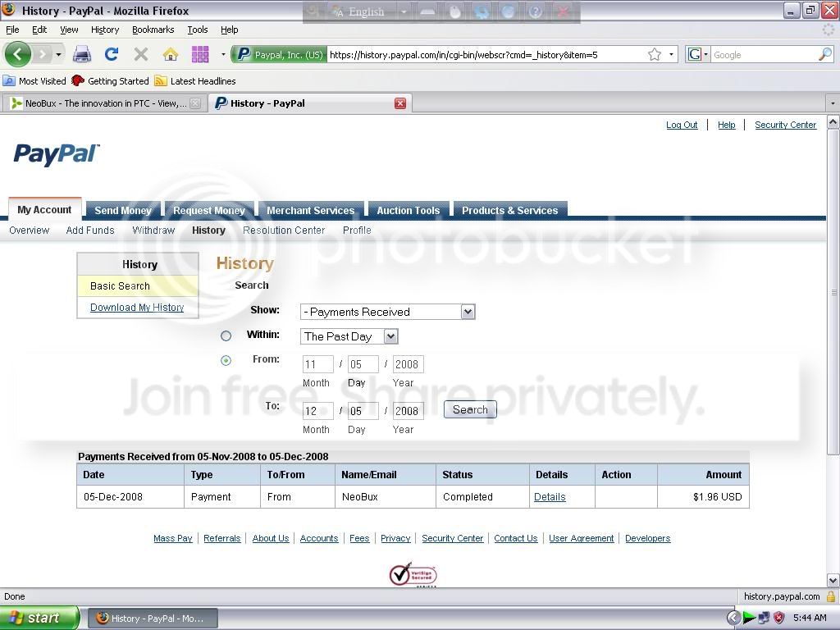Go to the Home page icon
The width and height of the screenshot is (840, 630).
pyautogui.click(x=171, y=54)
